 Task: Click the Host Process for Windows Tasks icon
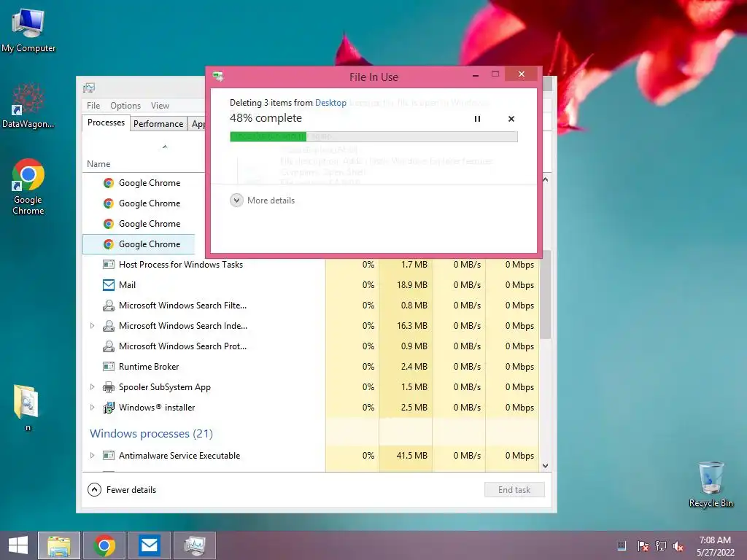(109, 264)
